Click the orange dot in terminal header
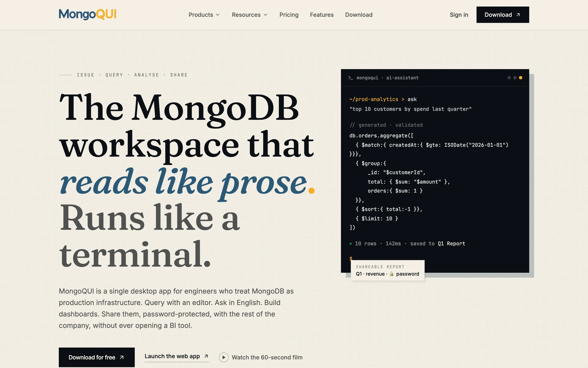Image resolution: width=588 pixels, height=368 pixels. [x=520, y=78]
